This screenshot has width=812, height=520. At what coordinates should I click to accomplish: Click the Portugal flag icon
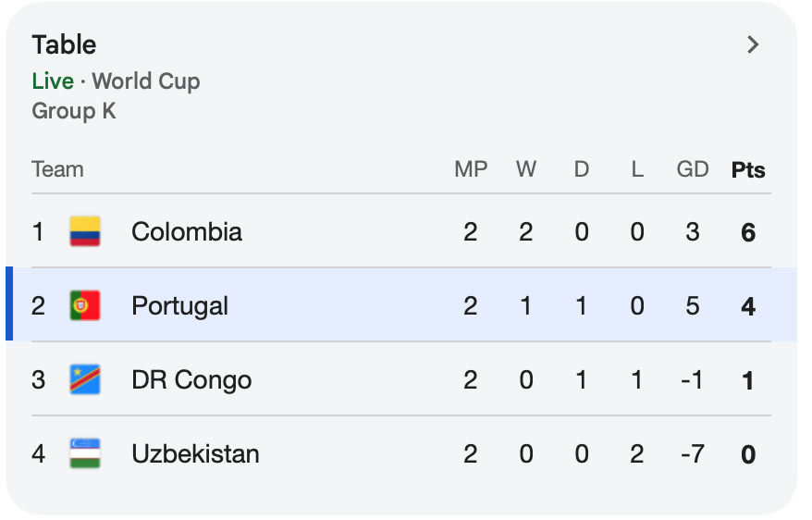tap(85, 305)
